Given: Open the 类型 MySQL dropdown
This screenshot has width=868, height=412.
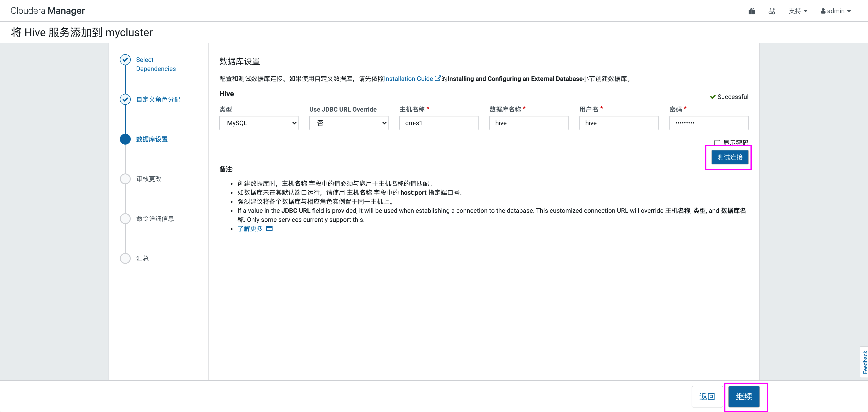Looking at the screenshot, I should pyautogui.click(x=259, y=123).
